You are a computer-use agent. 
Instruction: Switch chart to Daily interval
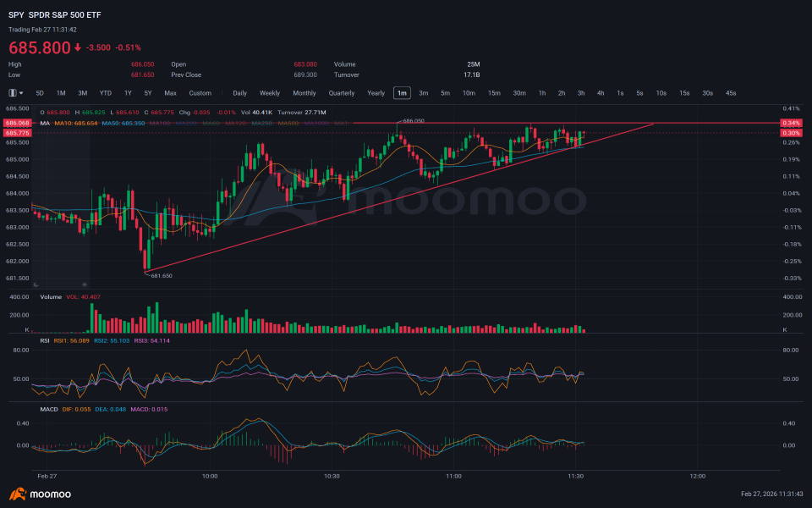click(239, 93)
